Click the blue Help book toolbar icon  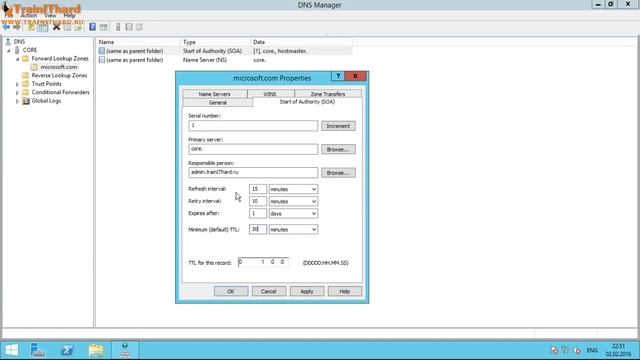coord(93,27)
